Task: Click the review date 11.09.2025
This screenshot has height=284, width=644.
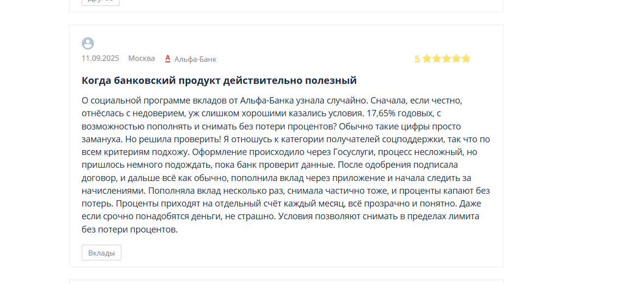Action: click(100, 58)
